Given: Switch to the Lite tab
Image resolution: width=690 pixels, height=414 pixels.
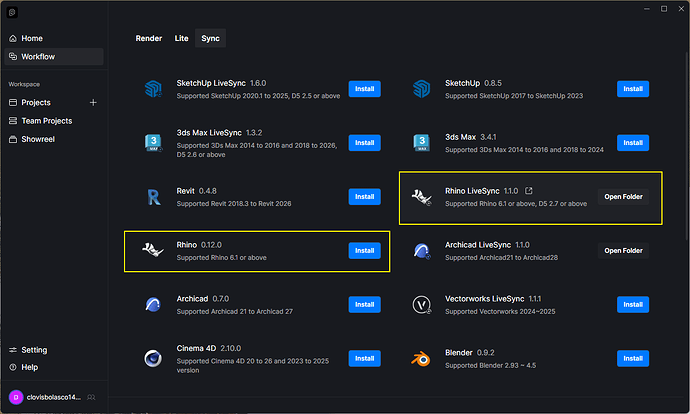Looking at the screenshot, I should click(x=181, y=38).
